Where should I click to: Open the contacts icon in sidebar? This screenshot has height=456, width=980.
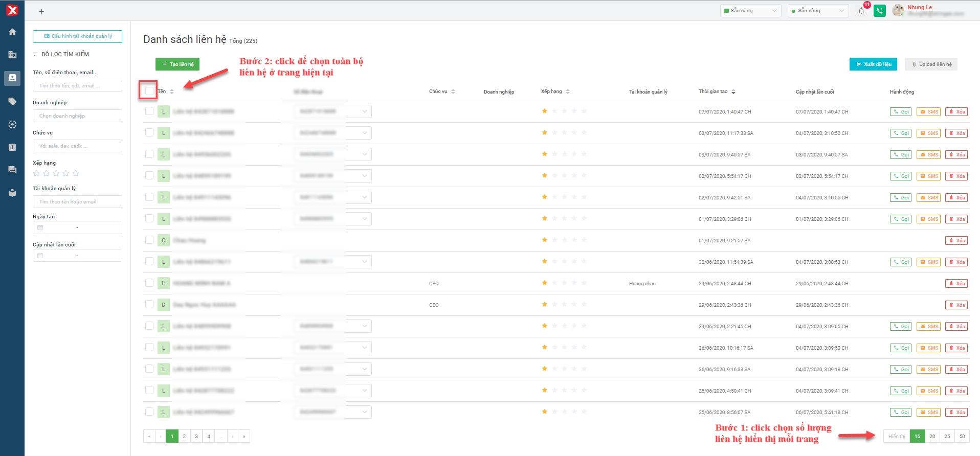(x=12, y=78)
